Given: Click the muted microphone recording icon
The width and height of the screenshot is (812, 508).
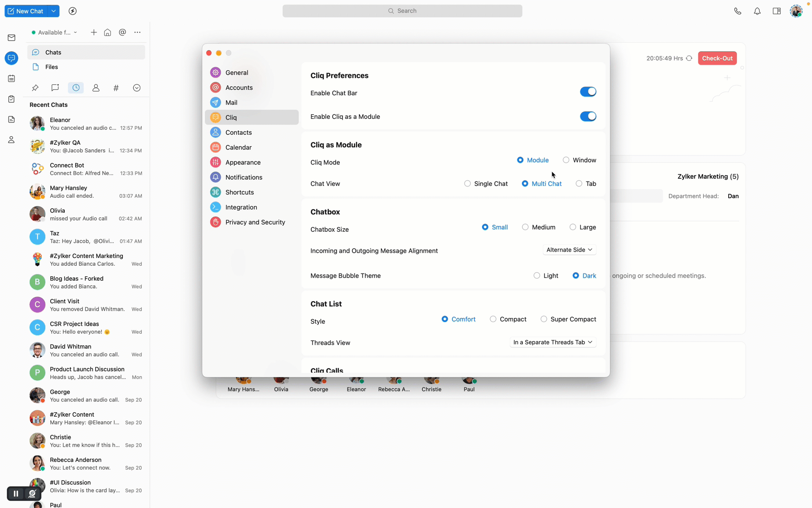Looking at the screenshot, I should 32,493.
